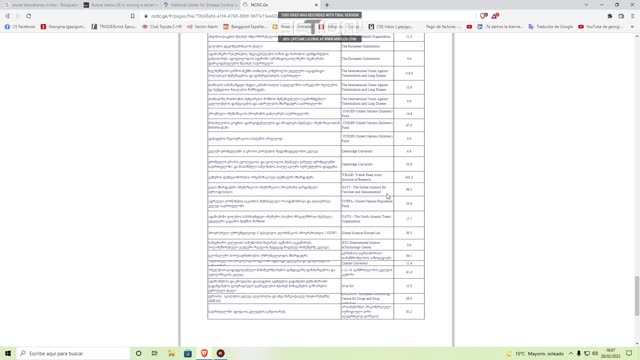Open the notification center icon
The height and width of the screenshot is (360, 640).
(x=629, y=353)
